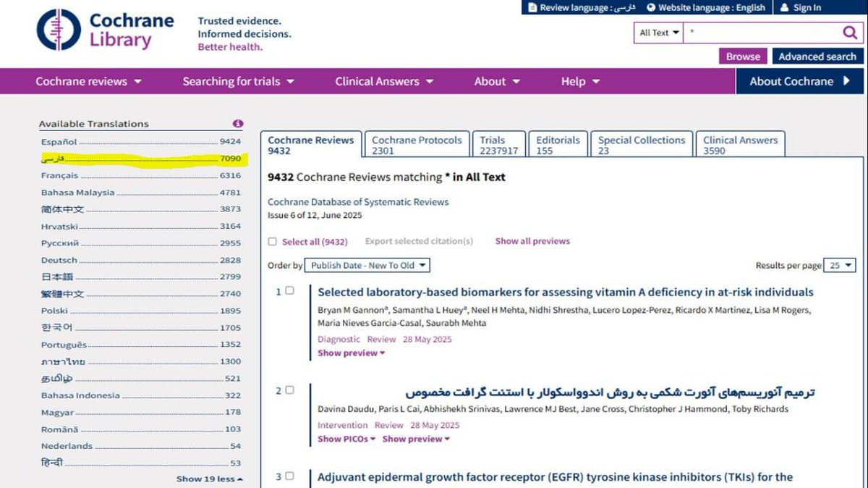Click into the search text input

[762, 33]
